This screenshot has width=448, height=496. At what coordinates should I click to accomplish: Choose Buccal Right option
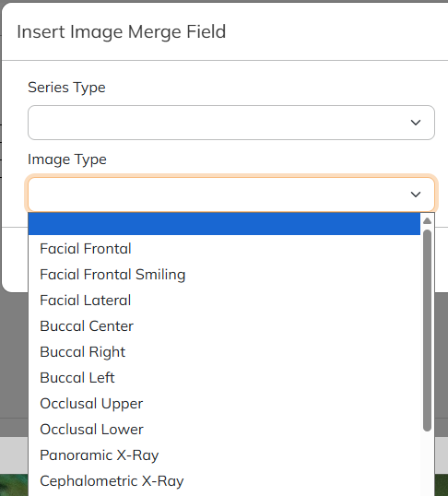click(224, 352)
